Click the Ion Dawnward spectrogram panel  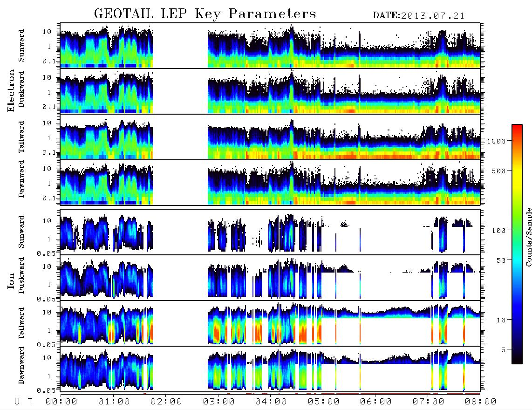pyautogui.click(x=270, y=369)
